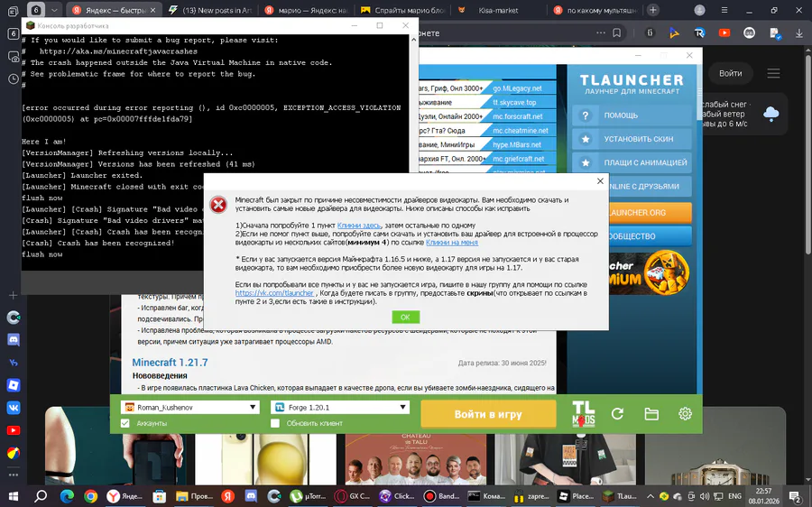The width and height of the screenshot is (812, 507).
Task: Open the notifications center icon
Action: coord(796,496)
